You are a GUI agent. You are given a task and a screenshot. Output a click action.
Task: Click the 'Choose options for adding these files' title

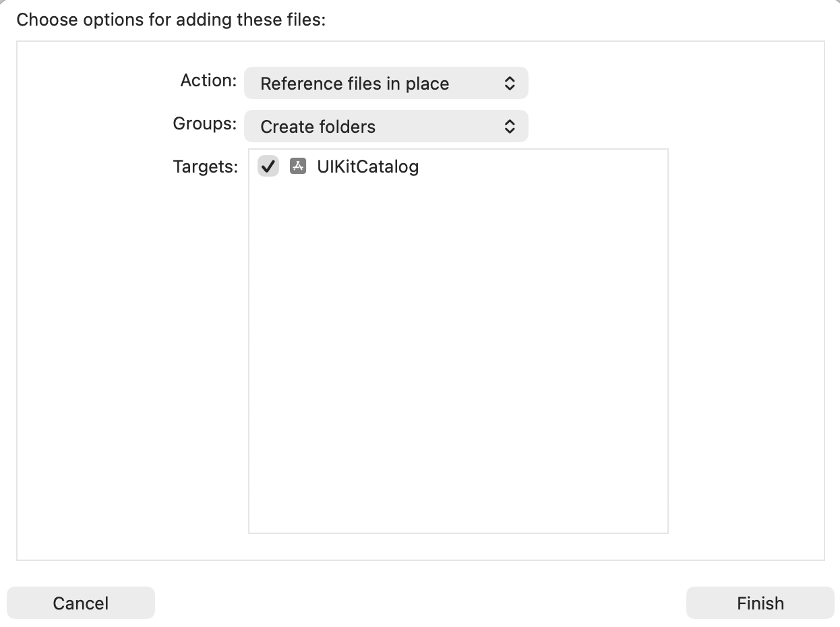point(172,20)
